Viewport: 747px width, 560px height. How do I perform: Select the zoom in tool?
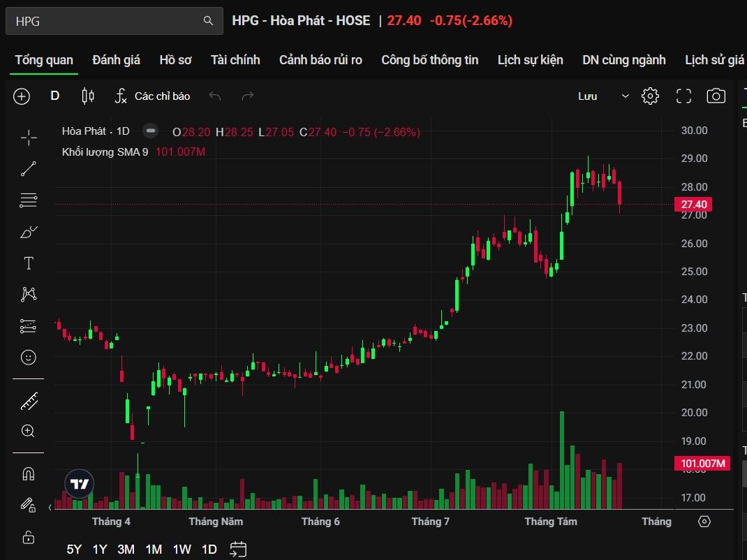coord(28,432)
